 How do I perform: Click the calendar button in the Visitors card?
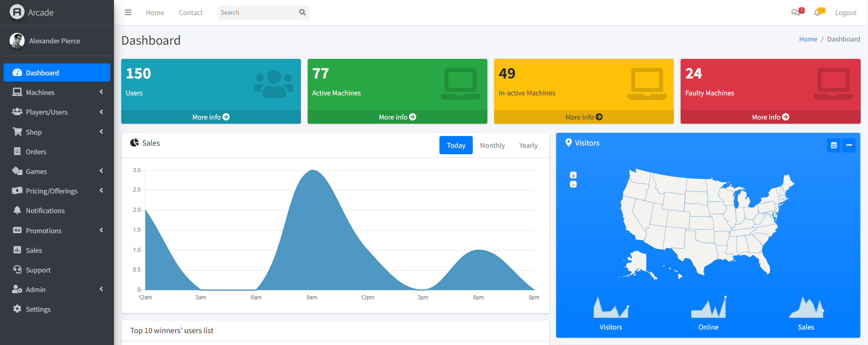834,145
